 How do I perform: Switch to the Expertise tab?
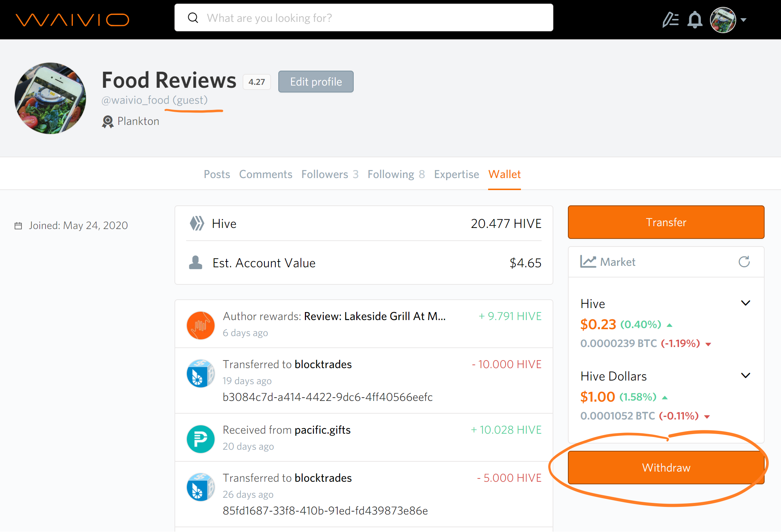(x=456, y=174)
